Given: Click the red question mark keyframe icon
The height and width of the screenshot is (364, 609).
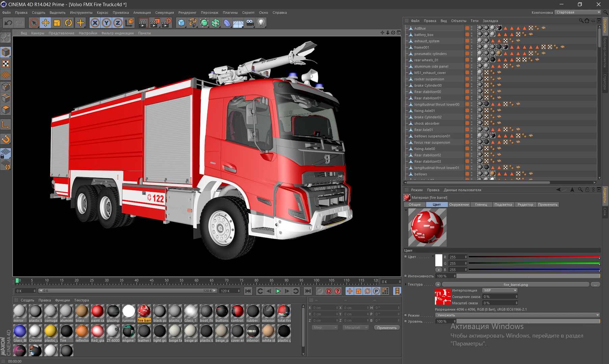Looking at the screenshot, I should (338, 291).
